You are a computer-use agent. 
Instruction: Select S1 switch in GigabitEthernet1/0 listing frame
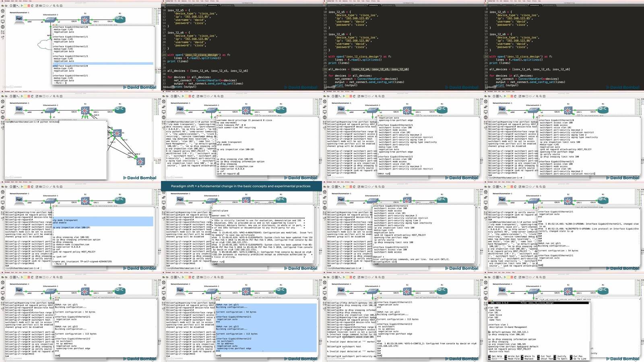pos(85,20)
